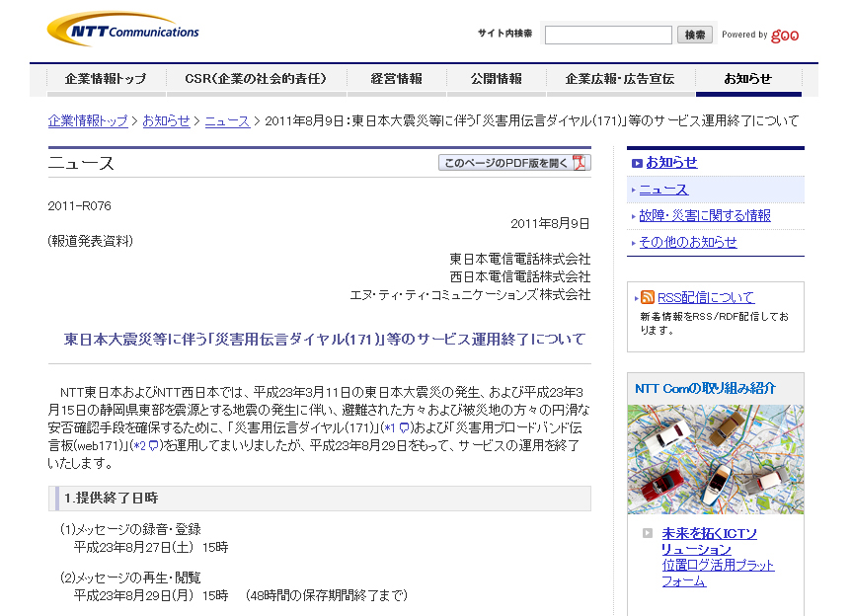Click (1)メッセージの録音・登録 item
This screenshot has width=852, height=616.
pos(130,529)
